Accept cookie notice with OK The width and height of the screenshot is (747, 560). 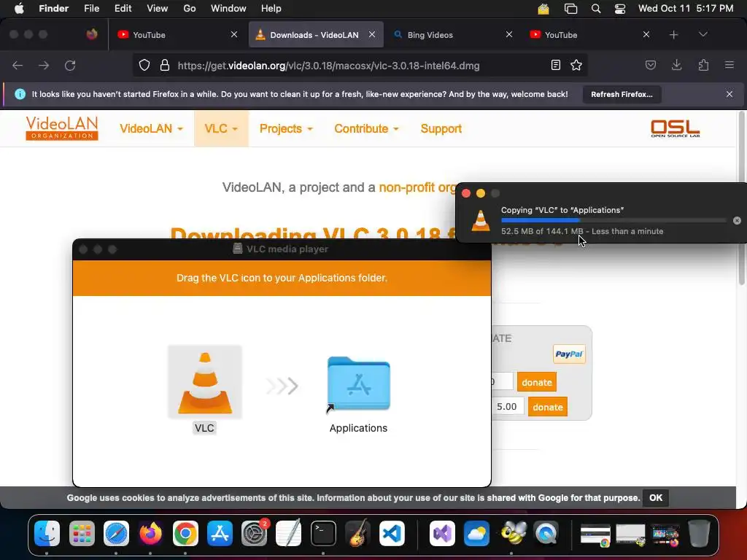tap(656, 497)
